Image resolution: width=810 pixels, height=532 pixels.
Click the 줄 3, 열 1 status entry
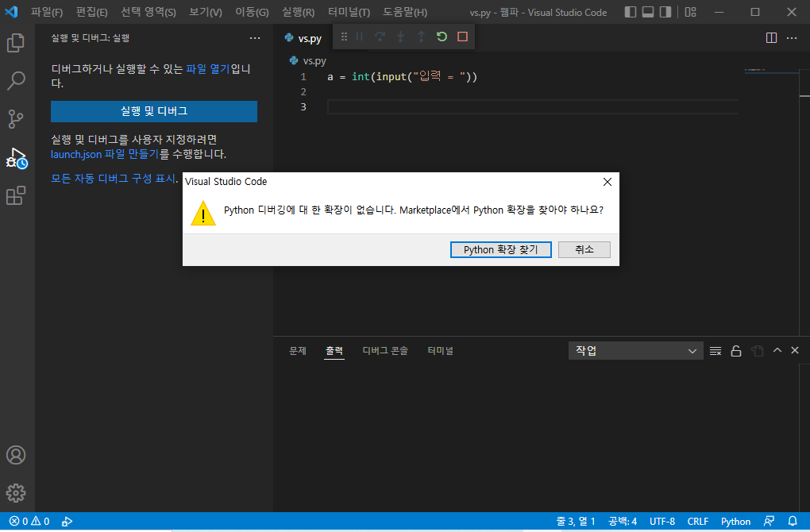tap(576, 521)
